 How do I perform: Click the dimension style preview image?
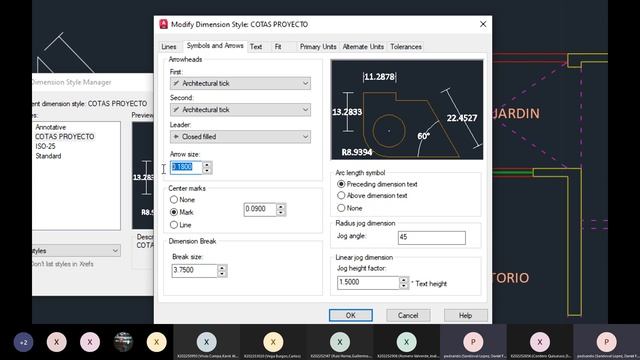pos(407,110)
